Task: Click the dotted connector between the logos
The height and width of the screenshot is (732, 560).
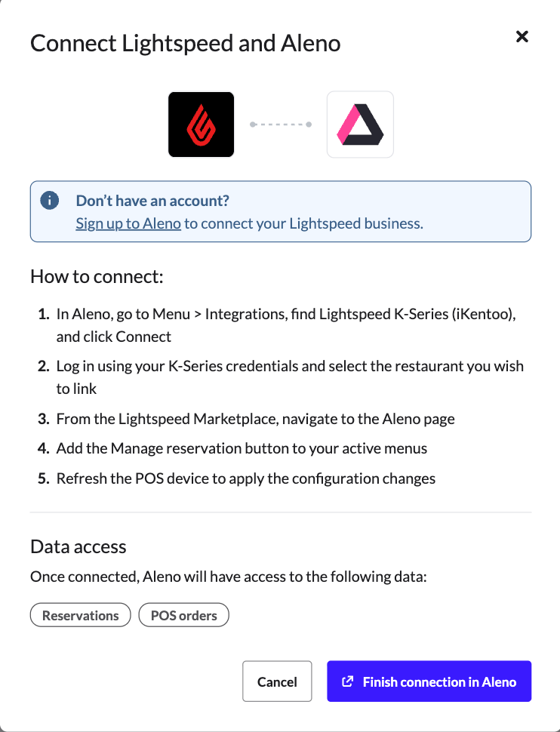Action: tap(281, 125)
